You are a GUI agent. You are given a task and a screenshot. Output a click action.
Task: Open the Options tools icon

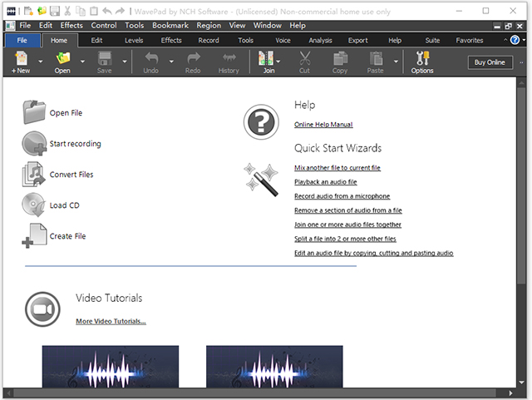(422, 58)
